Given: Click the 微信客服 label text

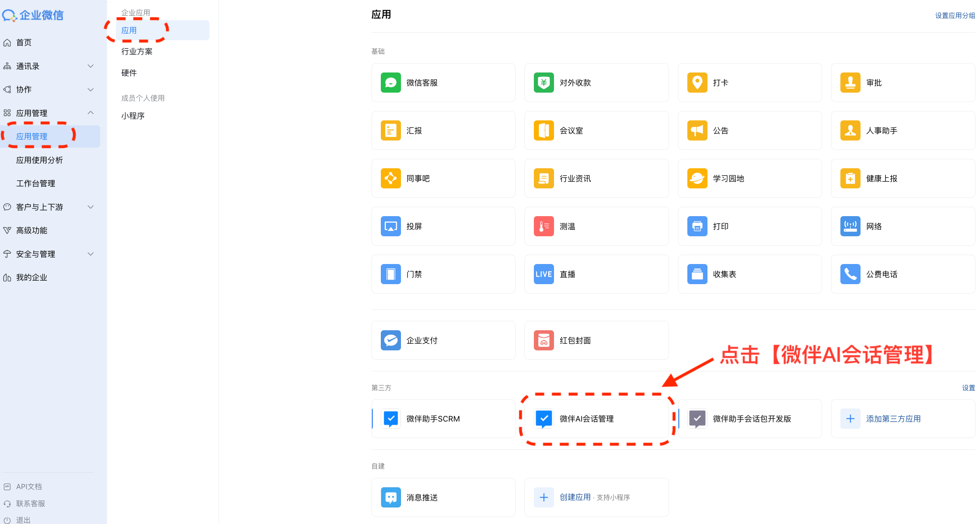Looking at the screenshot, I should pos(422,83).
